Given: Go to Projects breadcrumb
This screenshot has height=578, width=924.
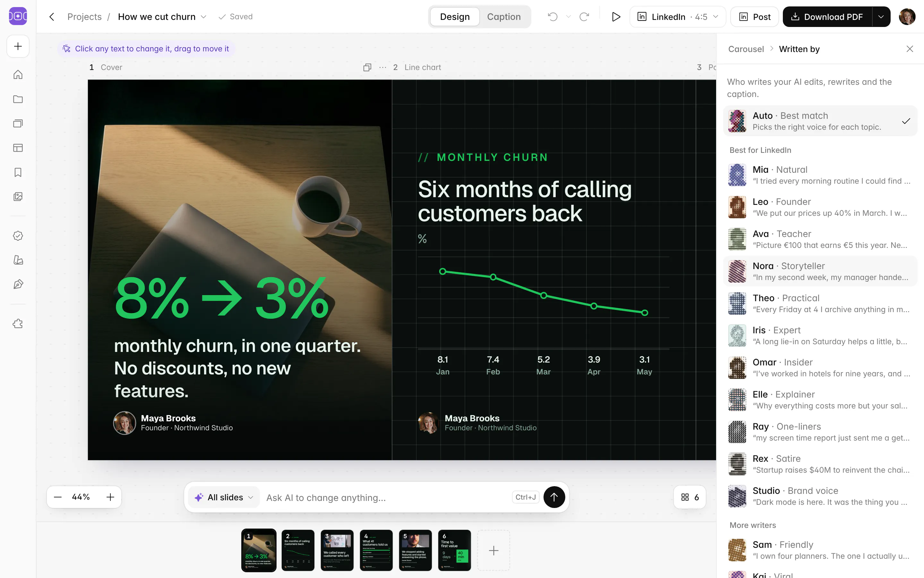Looking at the screenshot, I should (x=84, y=17).
